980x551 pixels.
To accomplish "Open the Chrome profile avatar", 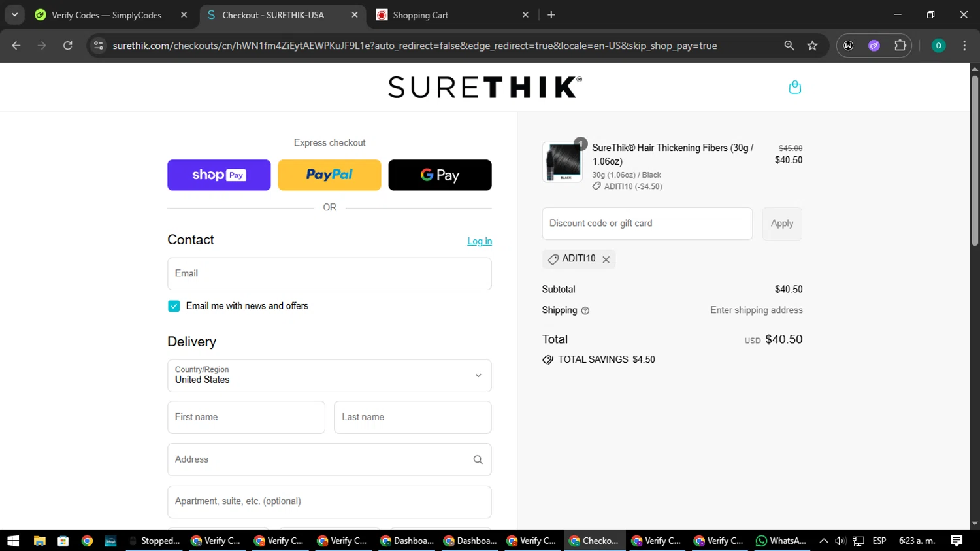I will tap(938, 46).
